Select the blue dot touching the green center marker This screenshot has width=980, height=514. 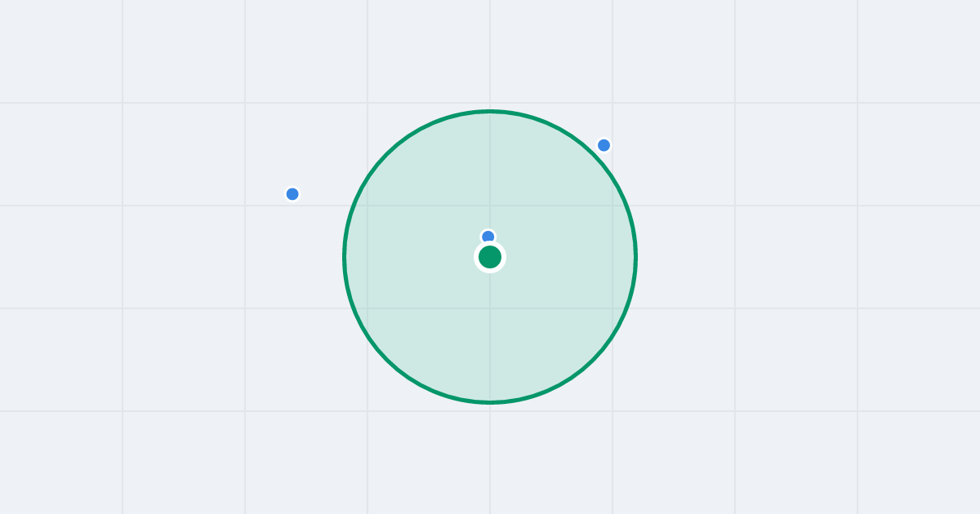[488, 237]
